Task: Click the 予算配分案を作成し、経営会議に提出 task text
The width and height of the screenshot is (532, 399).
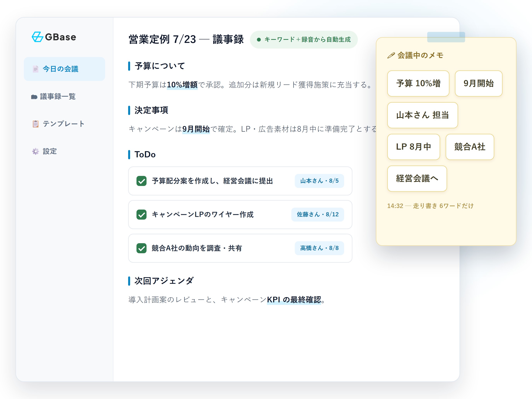Action: (x=212, y=181)
